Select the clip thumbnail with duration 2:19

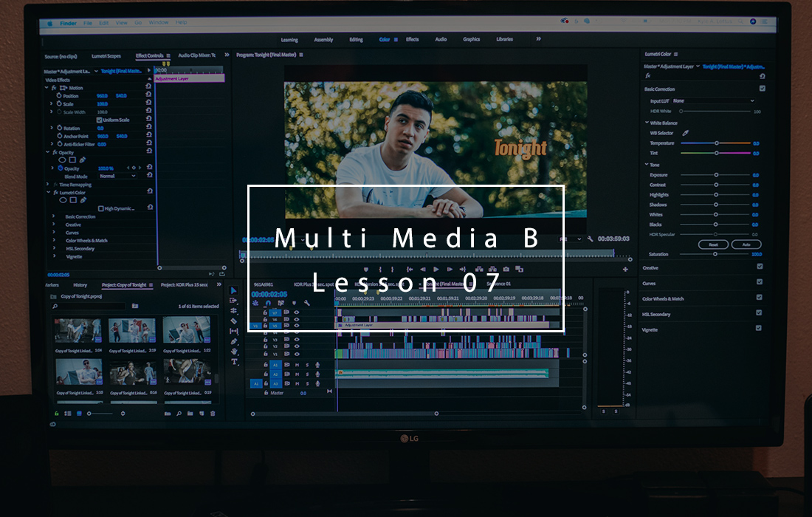click(x=132, y=330)
